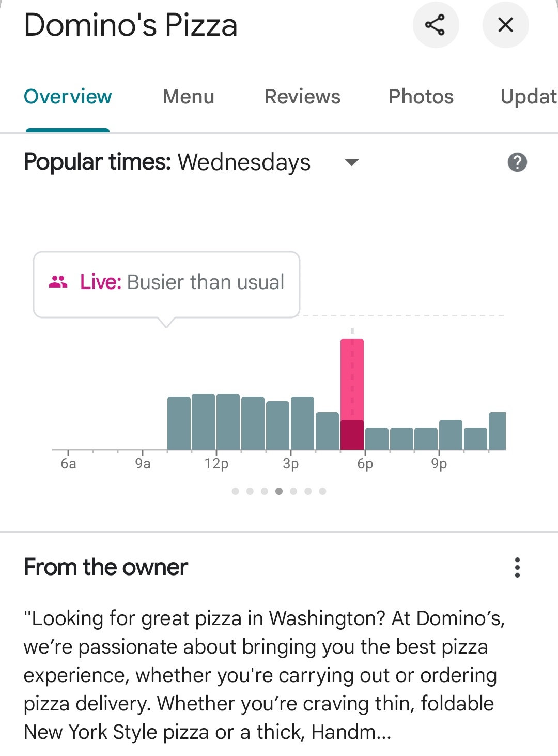This screenshot has width=558, height=756.
Task: Open the From the owner options menu
Action: 517,567
